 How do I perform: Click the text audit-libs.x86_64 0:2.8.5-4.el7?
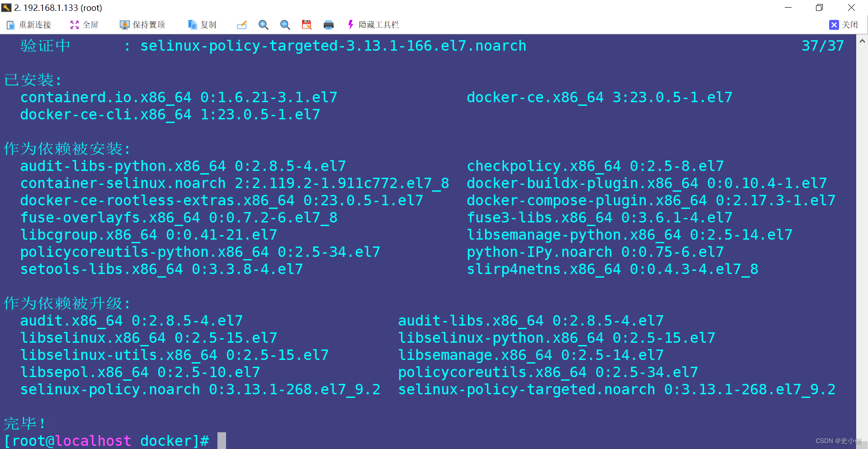(x=531, y=321)
